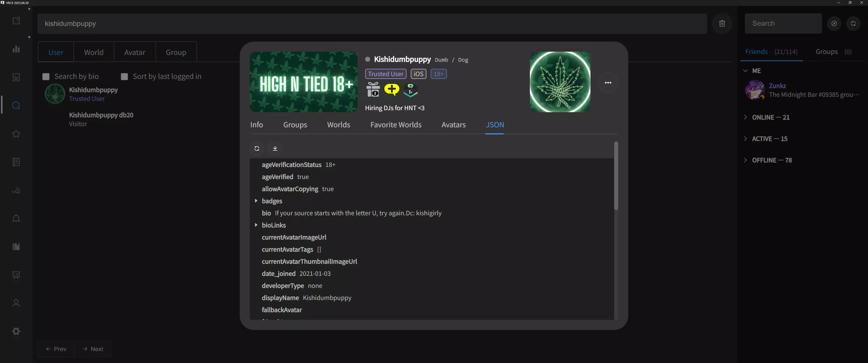Click the date_joined 2021-01-03 row
Image resolution: width=868 pixels, height=363 pixels.
(x=296, y=274)
